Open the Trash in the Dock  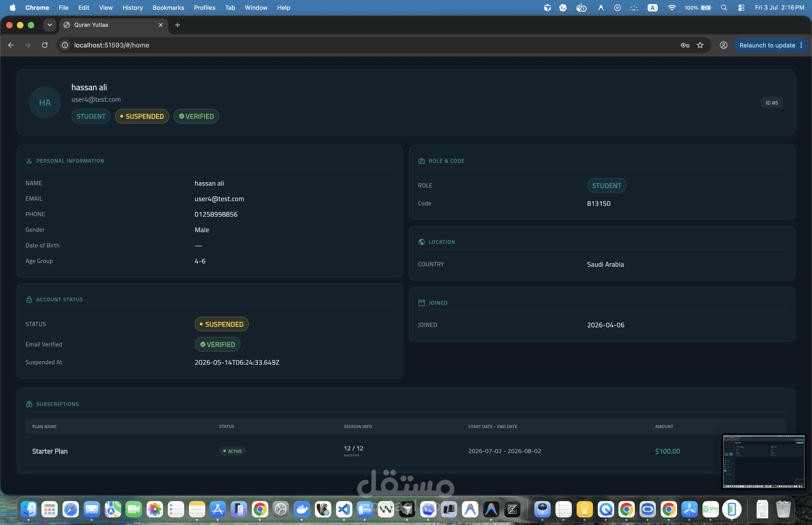click(x=783, y=509)
